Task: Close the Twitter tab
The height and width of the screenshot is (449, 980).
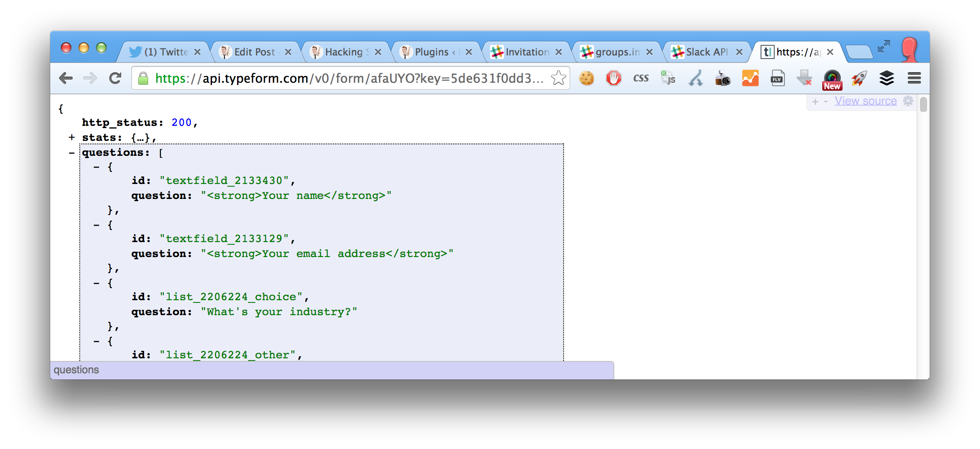Action: 197,52
